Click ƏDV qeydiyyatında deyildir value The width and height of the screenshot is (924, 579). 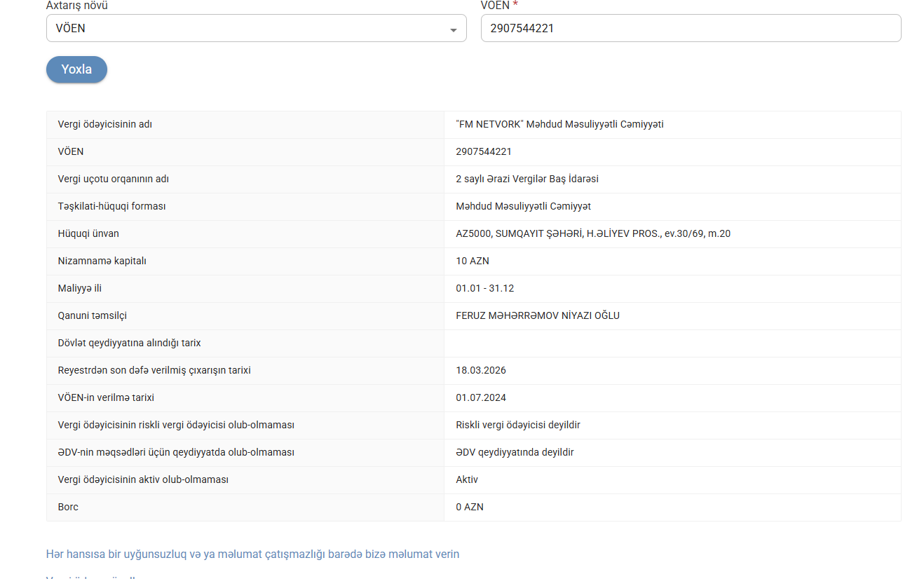click(x=515, y=453)
